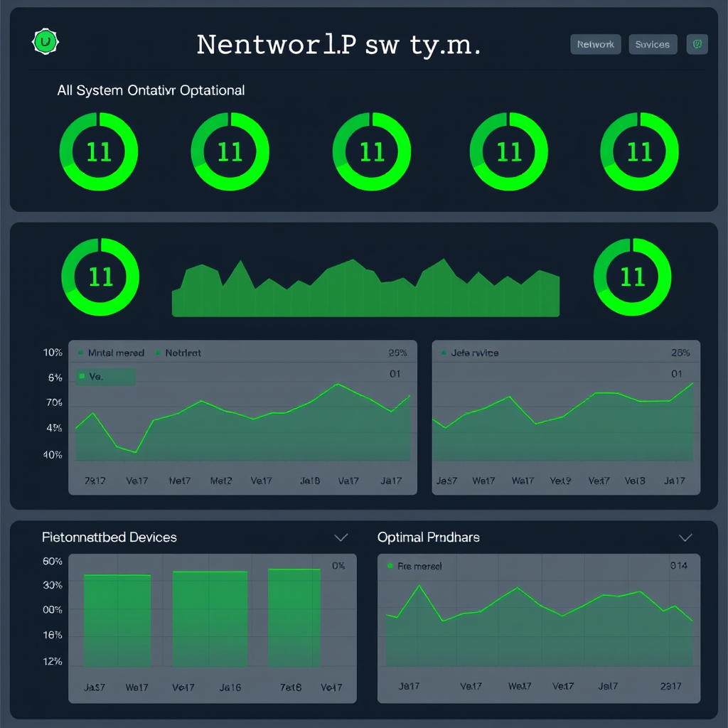Screen dimensions: 728x728
Task: Click the 26% value in the Jefe rwice chart
Action: coord(680,353)
